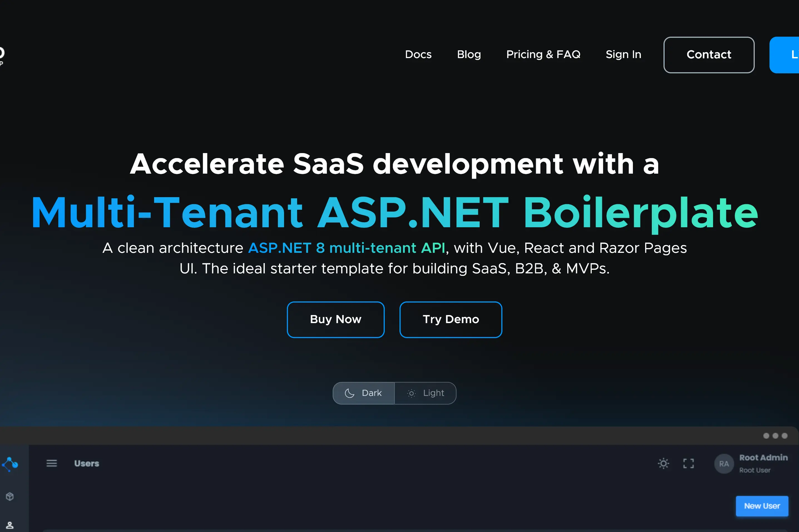Click the cube icon in dashboard sidebar
Screen dimensions: 799x532
[10, 496]
